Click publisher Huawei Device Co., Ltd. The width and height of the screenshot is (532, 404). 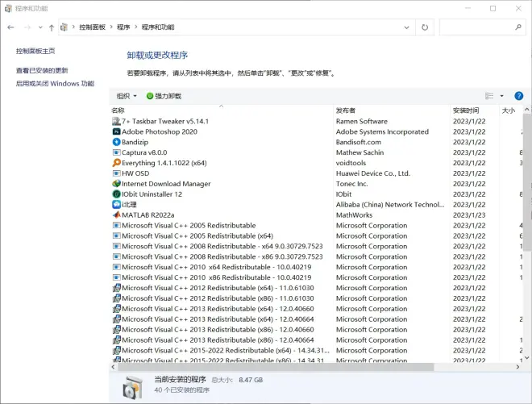point(373,173)
